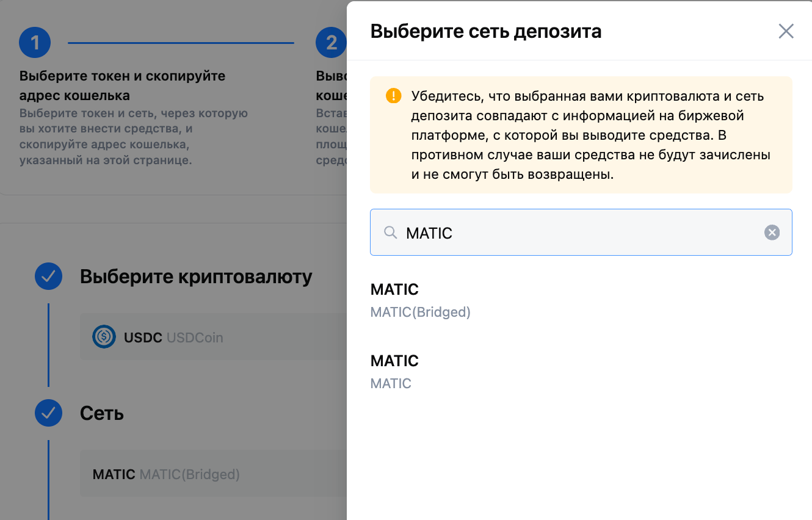This screenshot has height=520, width=812.
Task: Click the "Выберите криптовалюту" section heading
Action: tap(196, 276)
